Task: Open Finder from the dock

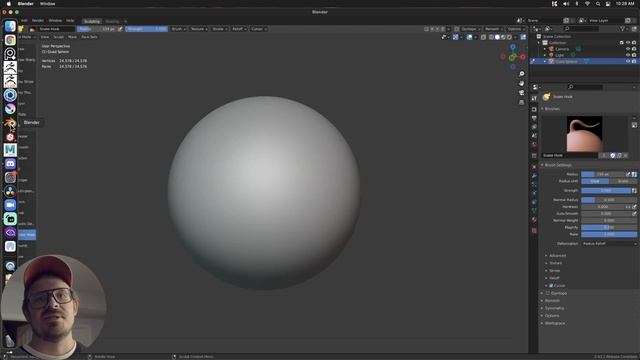Action: pos(10,26)
